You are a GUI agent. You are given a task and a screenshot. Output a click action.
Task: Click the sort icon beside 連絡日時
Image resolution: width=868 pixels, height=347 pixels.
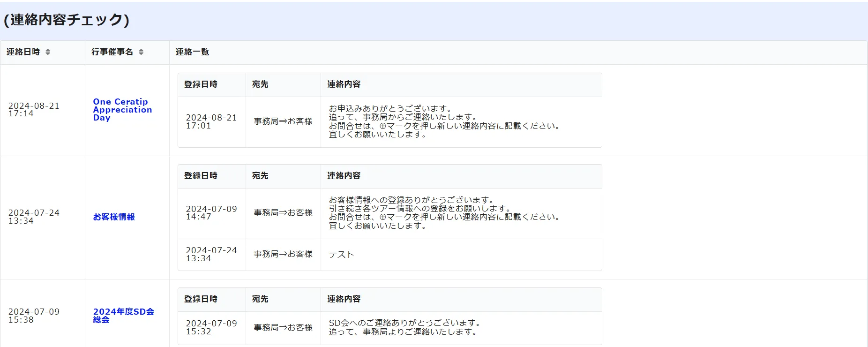click(x=48, y=52)
